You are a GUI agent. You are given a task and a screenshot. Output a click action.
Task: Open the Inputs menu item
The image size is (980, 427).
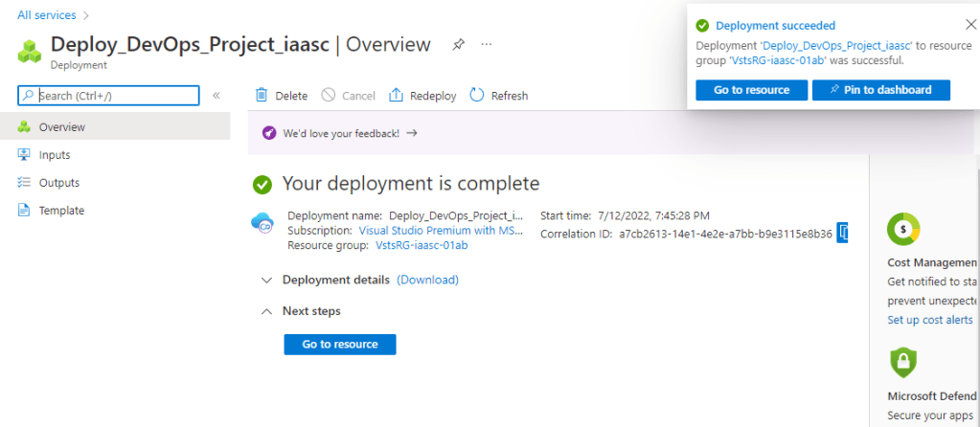[x=55, y=155]
